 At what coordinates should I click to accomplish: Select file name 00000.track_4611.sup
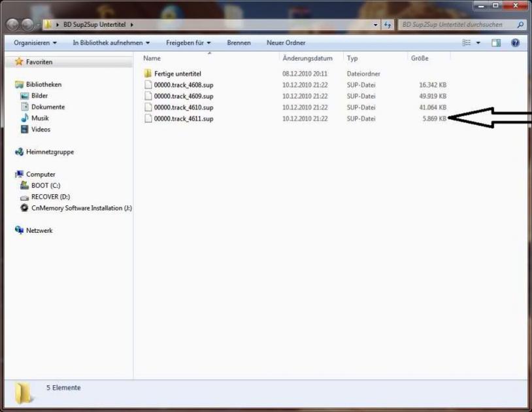click(x=184, y=118)
